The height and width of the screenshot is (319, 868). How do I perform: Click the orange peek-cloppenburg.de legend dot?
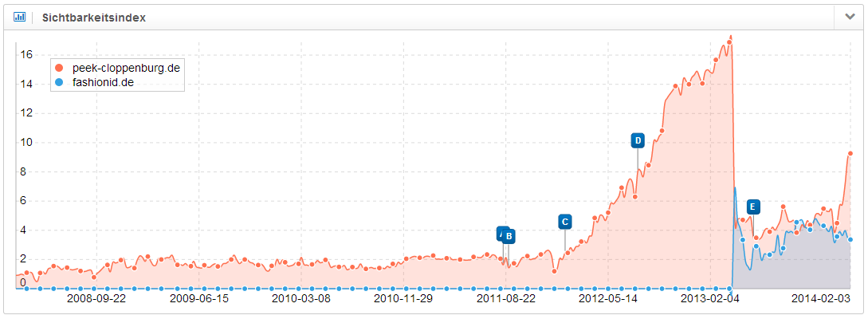(x=59, y=69)
